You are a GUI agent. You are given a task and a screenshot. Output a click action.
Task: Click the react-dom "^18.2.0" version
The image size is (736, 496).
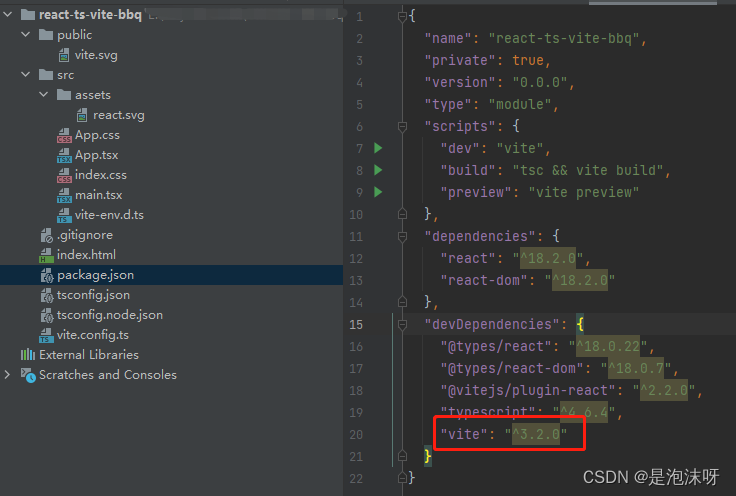pyautogui.click(x=580, y=280)
